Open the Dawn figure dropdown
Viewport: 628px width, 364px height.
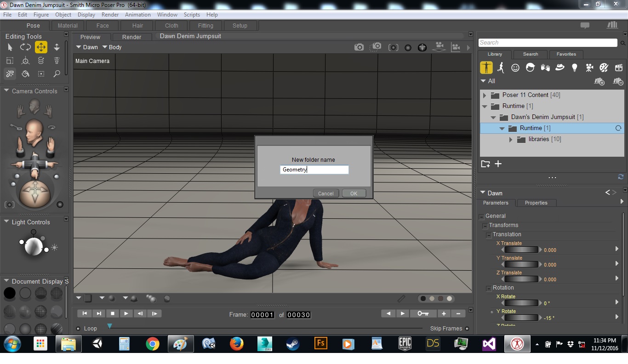[x=87, y=47]
